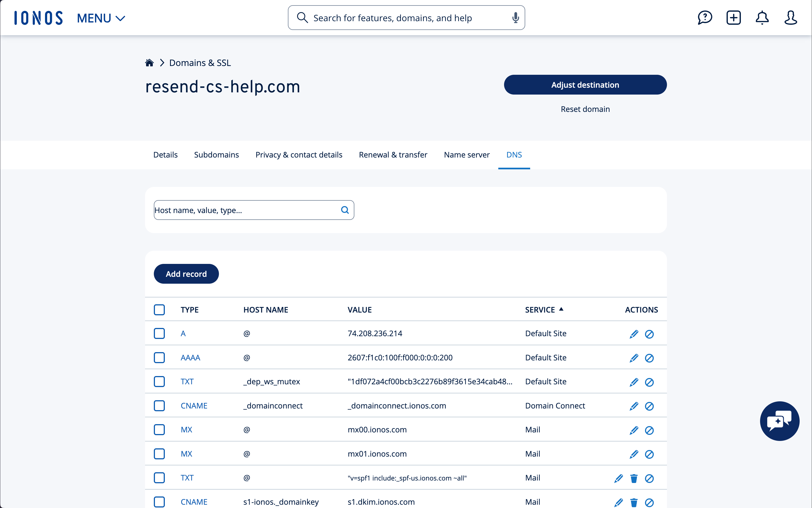
Task: Disable the mx01.ionos.com MX record
Action: pyautogui.click(x=649, y=454)
